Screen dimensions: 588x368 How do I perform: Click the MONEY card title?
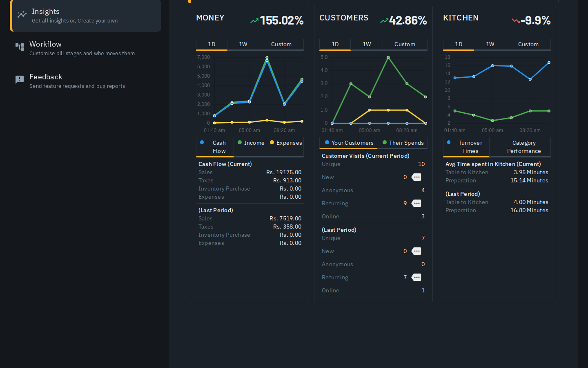click(210, 18)
